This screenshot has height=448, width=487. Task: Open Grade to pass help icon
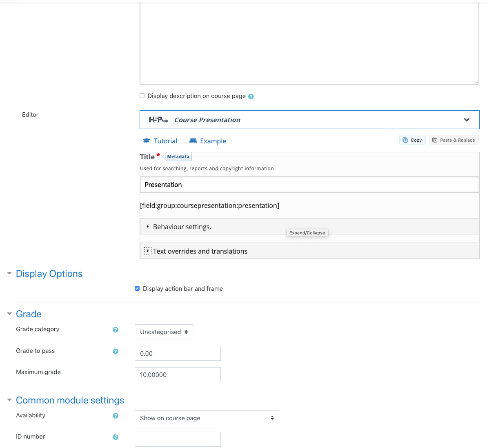click(116, 351)
